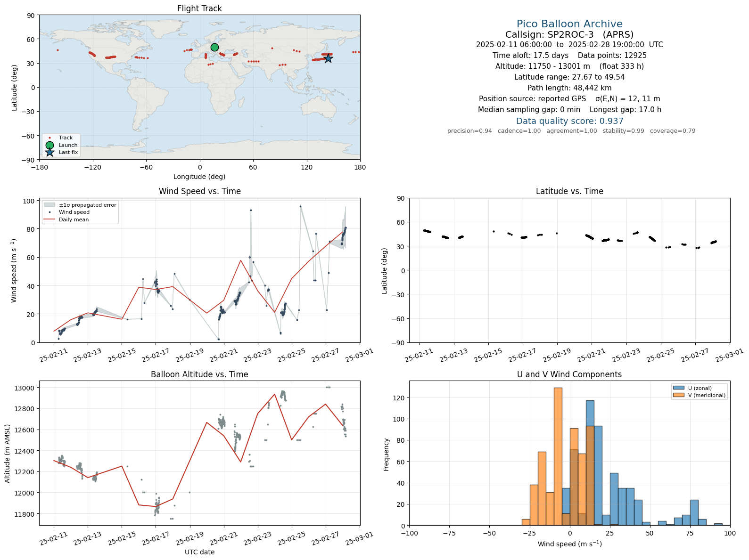Click the 'coverage=0.79' sub-score
749x560 pixels.
(673, 131)
